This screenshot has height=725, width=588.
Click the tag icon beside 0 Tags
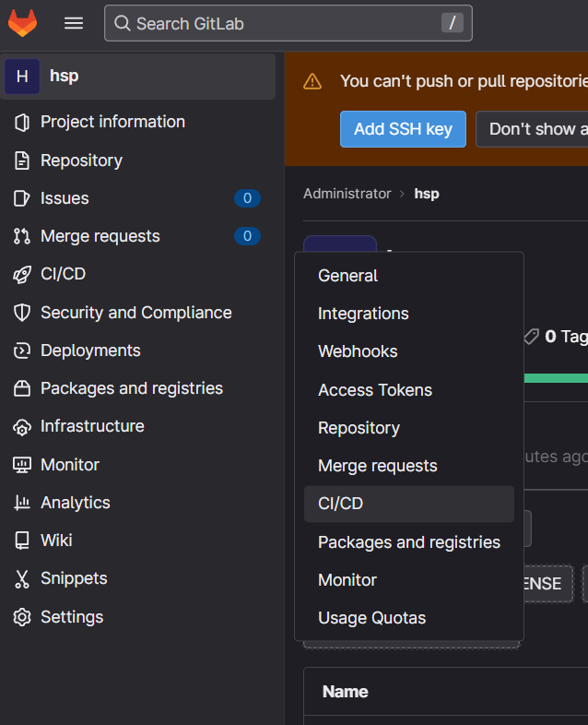tap(531, 337)
